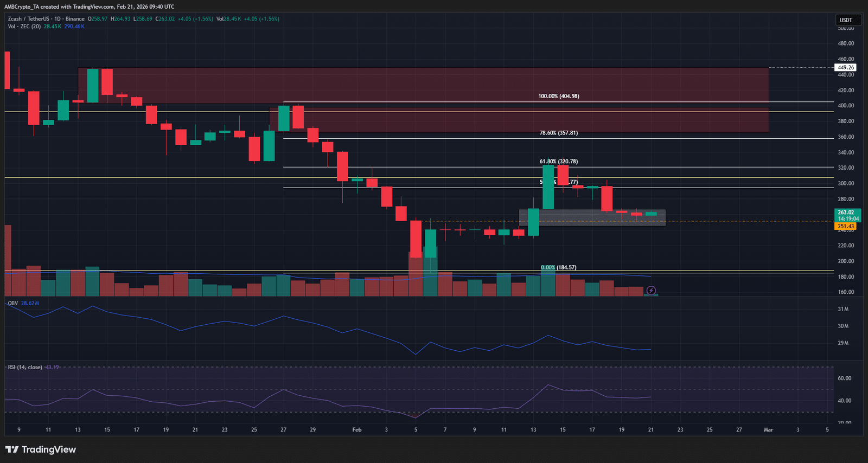This screenshot has width=868, height=463.
Task: Select the 0.00% (184.57) Fibonacci level label
Action: (558, 267)
